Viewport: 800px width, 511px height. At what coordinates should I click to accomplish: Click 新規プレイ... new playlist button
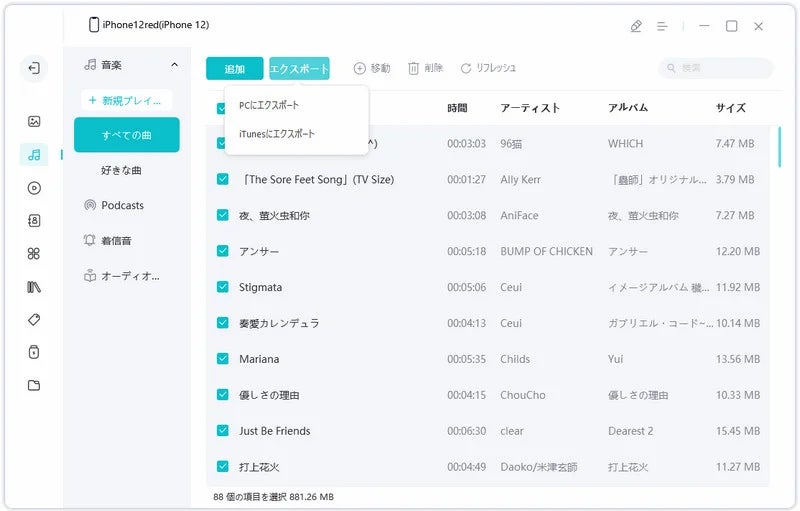click(127, 100)
